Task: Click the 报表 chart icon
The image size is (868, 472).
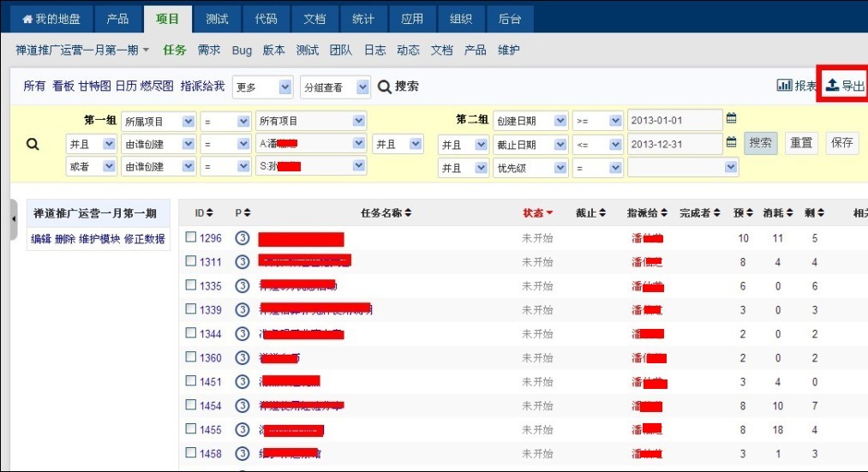Action: pos(784,85)
